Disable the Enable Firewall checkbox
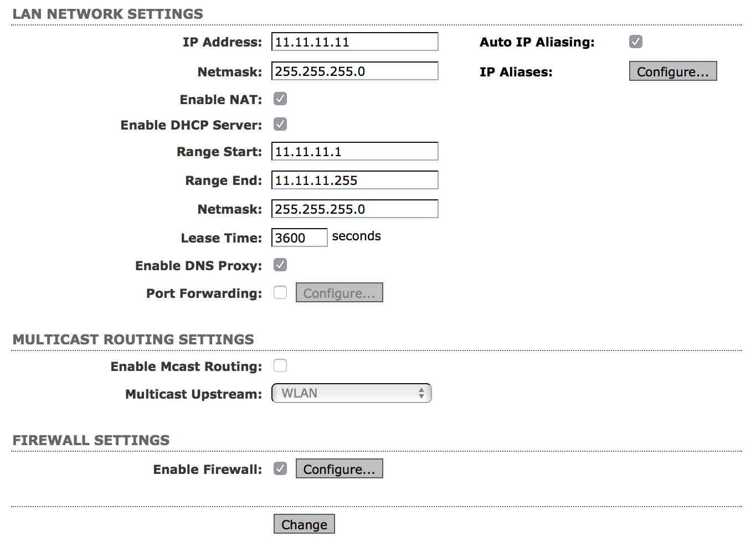This screenshot has height=547, width=756. click(280, 469)
